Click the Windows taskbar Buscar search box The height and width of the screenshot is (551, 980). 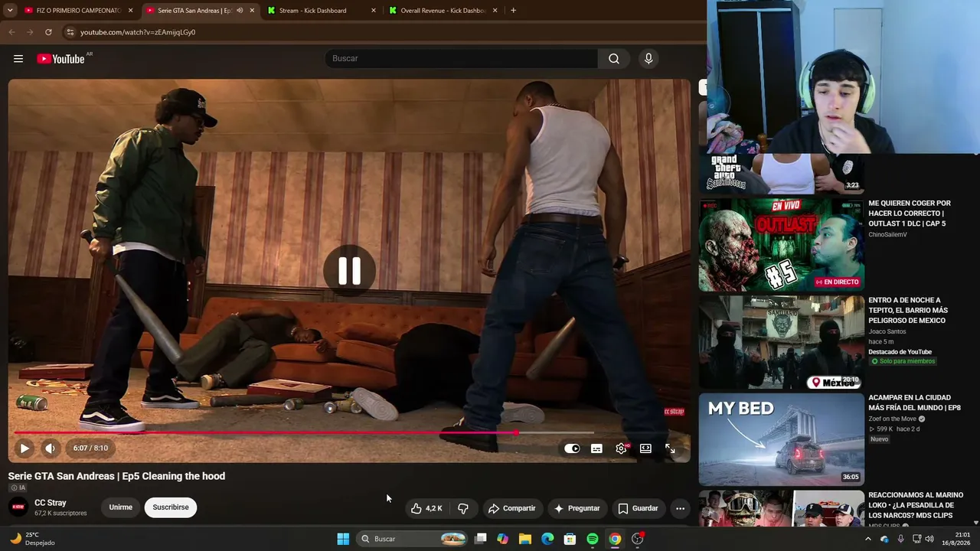point(413,539)
